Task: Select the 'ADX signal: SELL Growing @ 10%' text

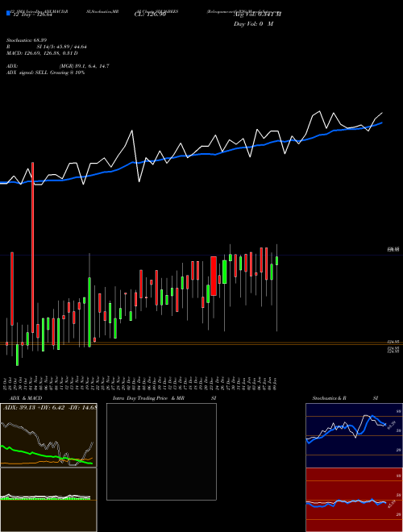Action: pyautogui.click(x=45, y=73)
